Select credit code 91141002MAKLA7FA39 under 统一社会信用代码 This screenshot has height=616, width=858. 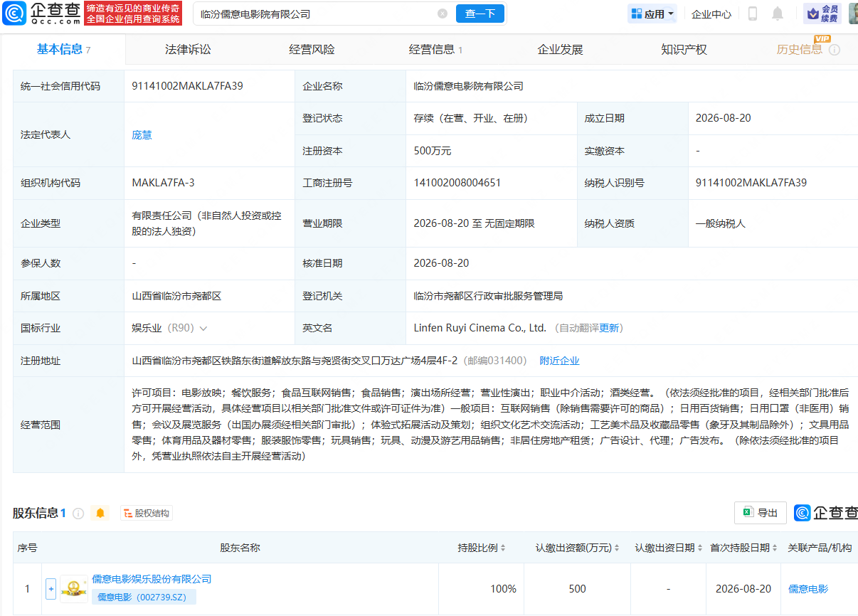[x=187, y=86]
